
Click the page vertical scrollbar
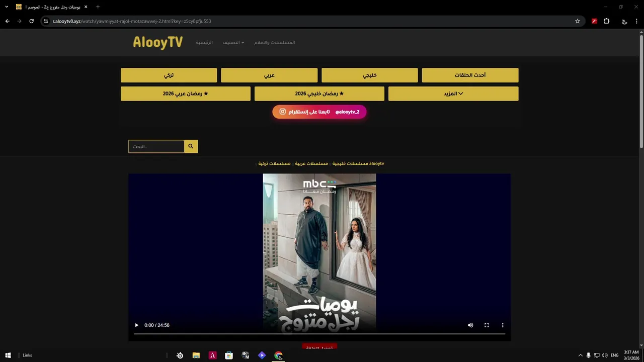pos(641,90)
